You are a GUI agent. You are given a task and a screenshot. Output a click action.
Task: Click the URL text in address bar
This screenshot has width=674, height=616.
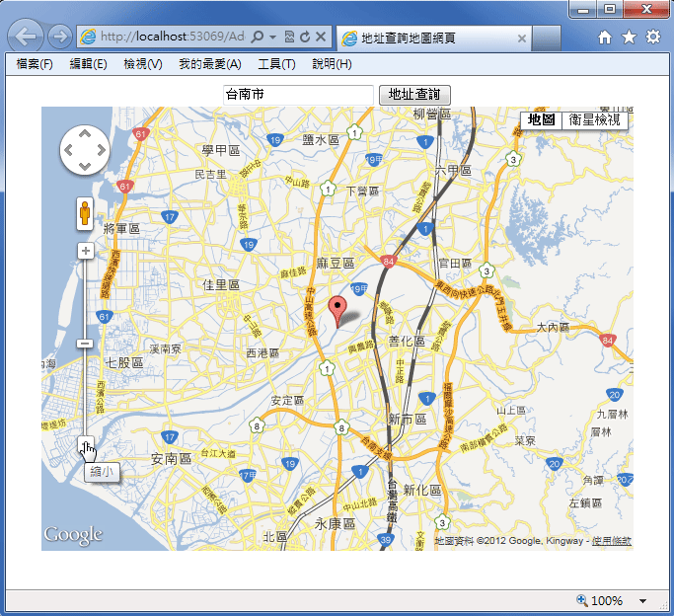[173, 37]
